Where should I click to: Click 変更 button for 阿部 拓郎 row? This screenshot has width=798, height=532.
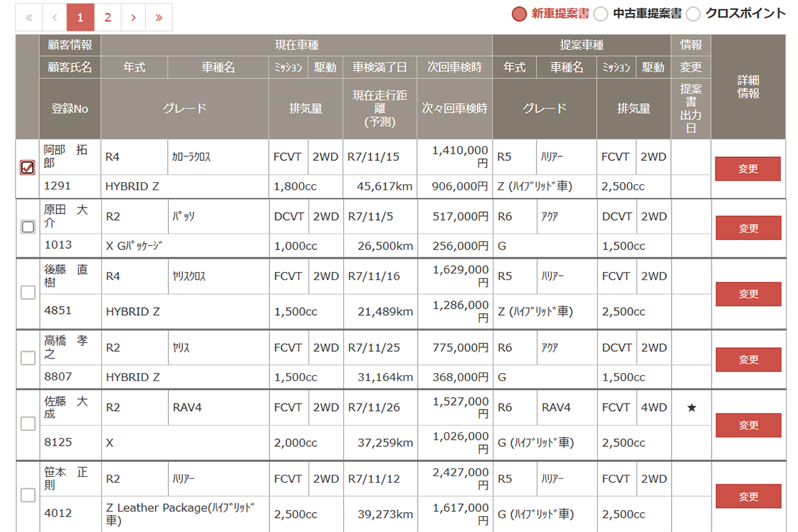click(748, 169)
